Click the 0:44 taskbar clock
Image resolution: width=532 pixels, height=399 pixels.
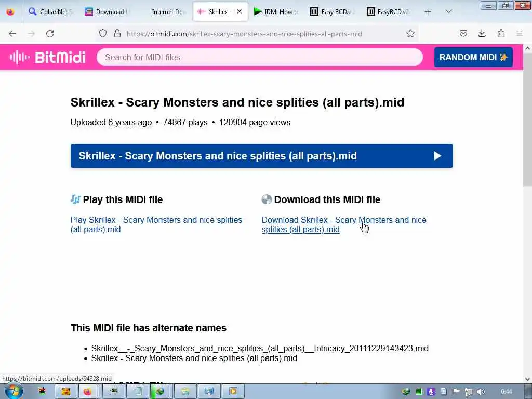507,392
